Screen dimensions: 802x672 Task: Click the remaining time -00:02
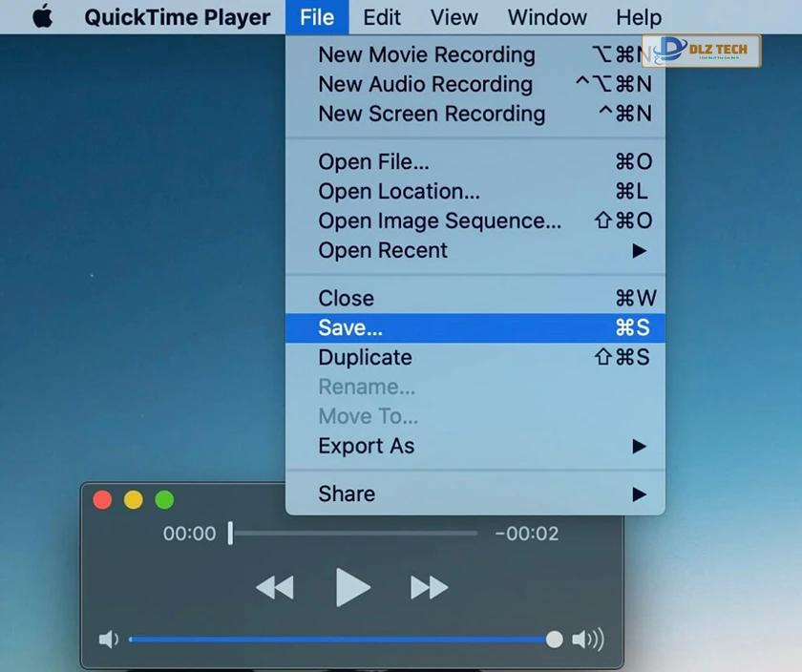(x=526, y=534)
